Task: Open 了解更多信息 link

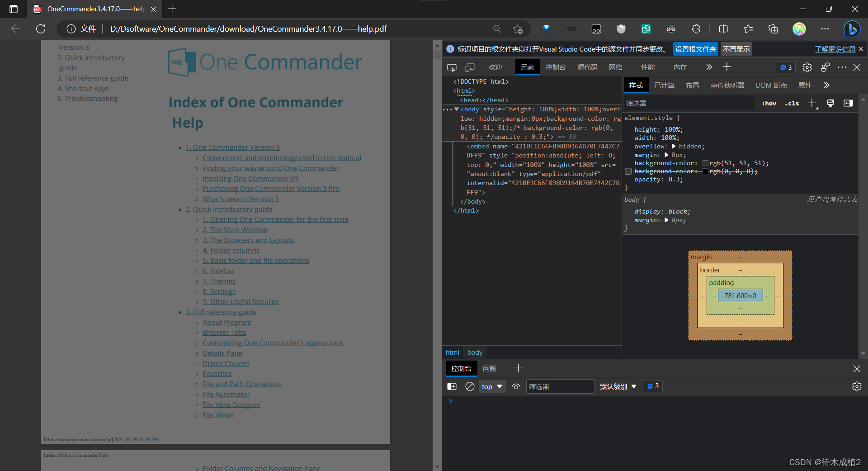Action: [835, 49]
